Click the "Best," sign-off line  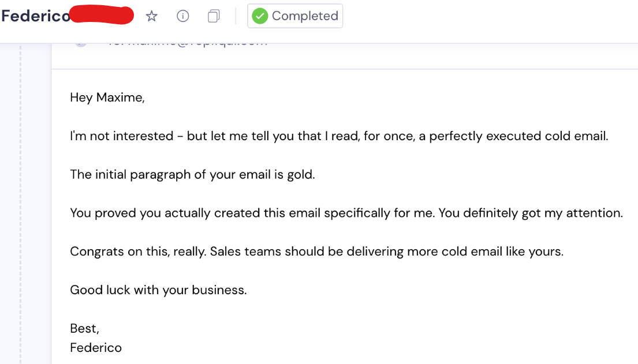85,328
